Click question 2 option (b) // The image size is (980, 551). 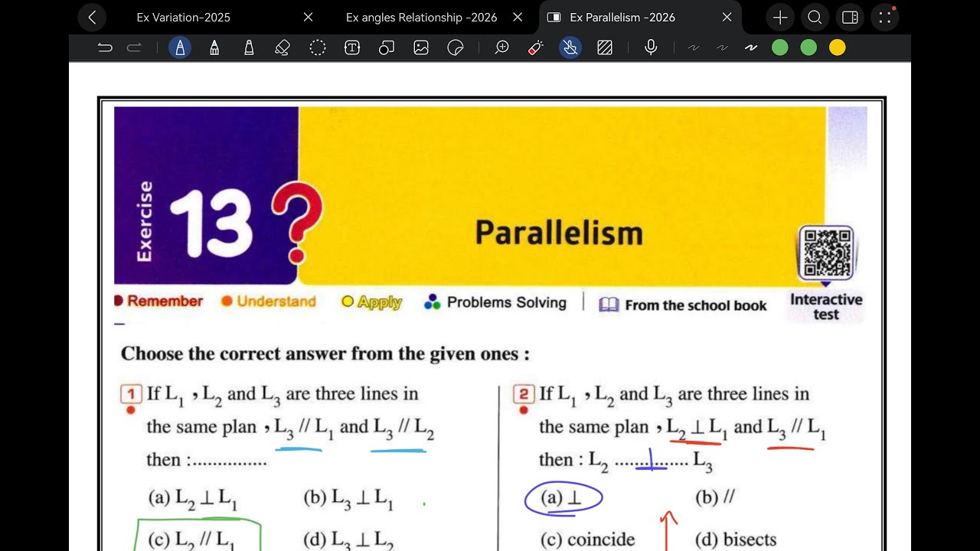pyautogui.click(x=715, y=498)
